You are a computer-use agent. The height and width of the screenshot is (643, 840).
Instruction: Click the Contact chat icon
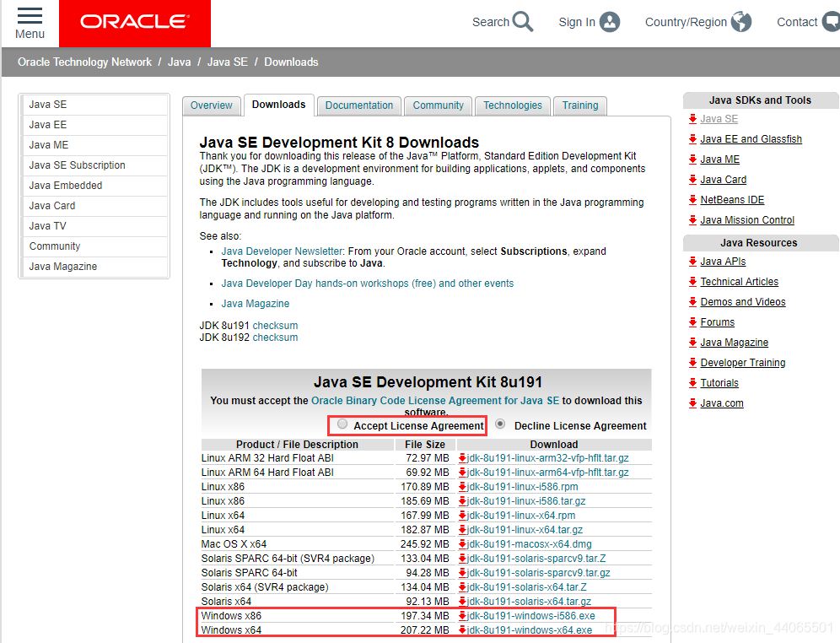click(831, 22)
